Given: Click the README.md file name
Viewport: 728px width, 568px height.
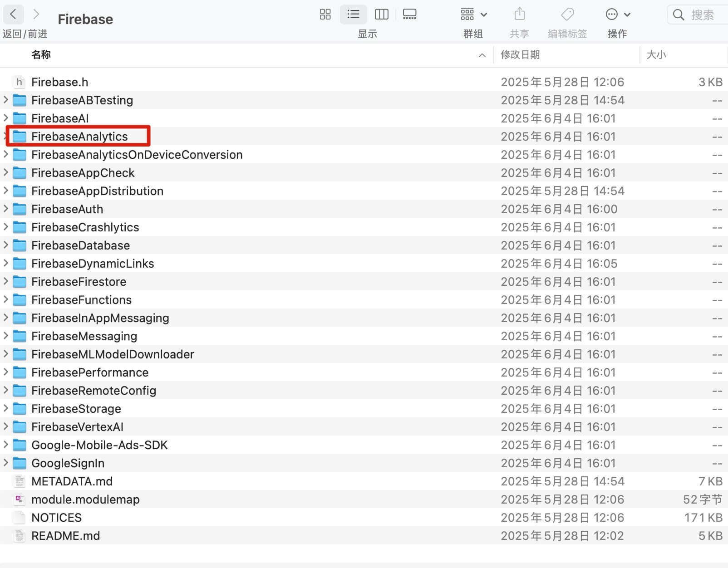Looking at the screenshot, I should pyautogui.click(x=65, y=536).
